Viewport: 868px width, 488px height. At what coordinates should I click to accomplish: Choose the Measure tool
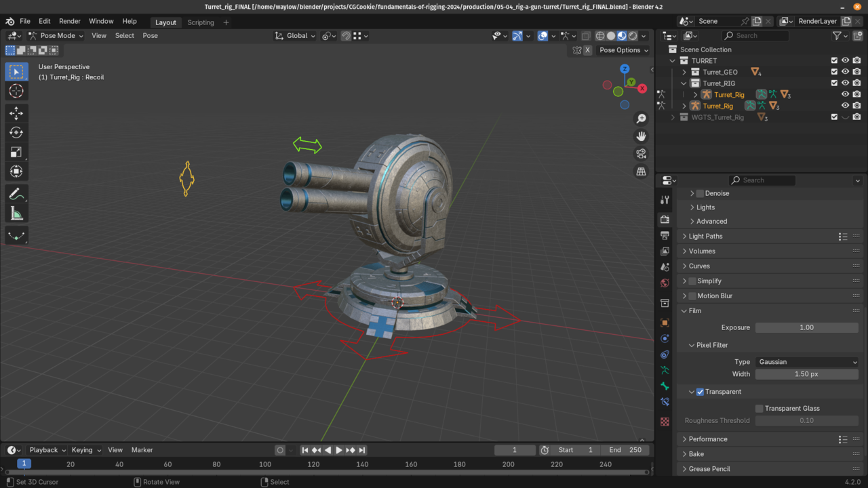click(16, 214)
